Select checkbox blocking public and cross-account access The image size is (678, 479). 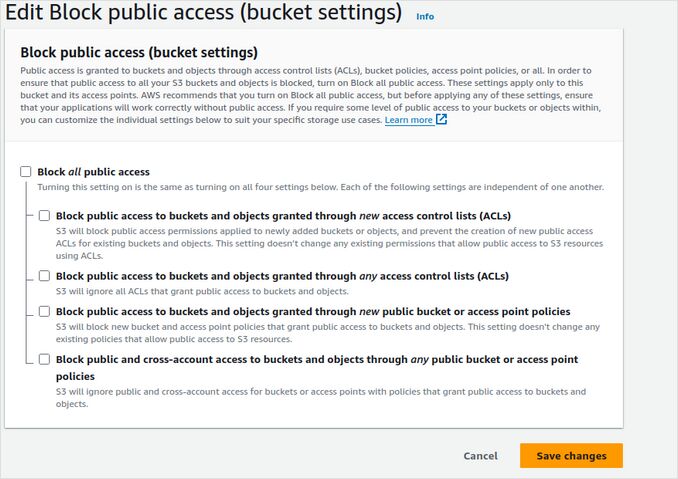pyautogui.click(x=44, y=359)
